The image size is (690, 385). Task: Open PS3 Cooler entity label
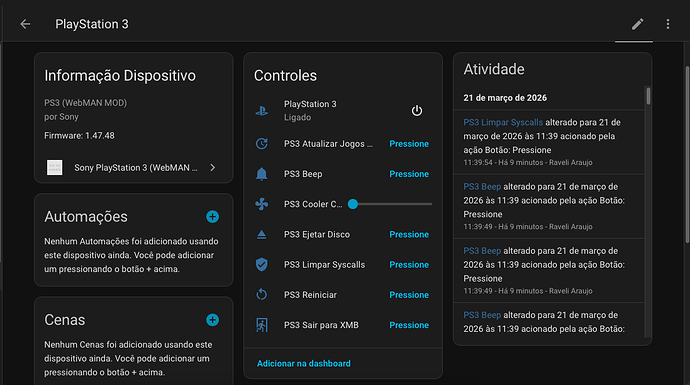click(313, 204)
